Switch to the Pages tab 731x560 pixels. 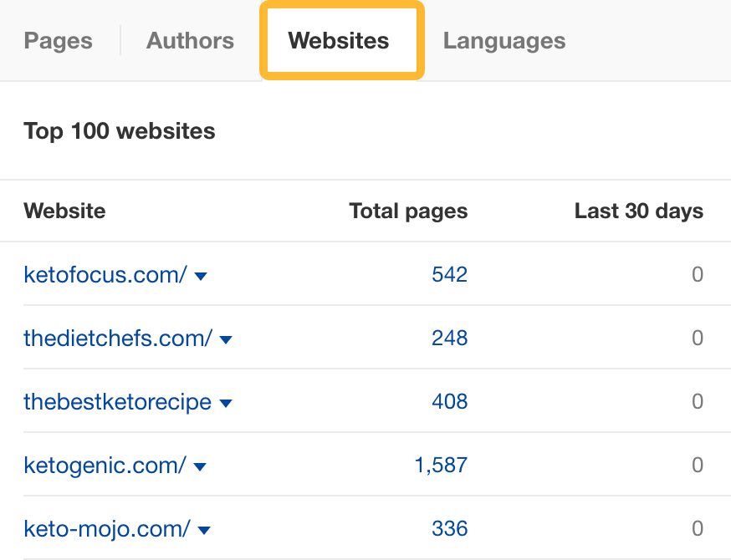click(x=58, y=40)
